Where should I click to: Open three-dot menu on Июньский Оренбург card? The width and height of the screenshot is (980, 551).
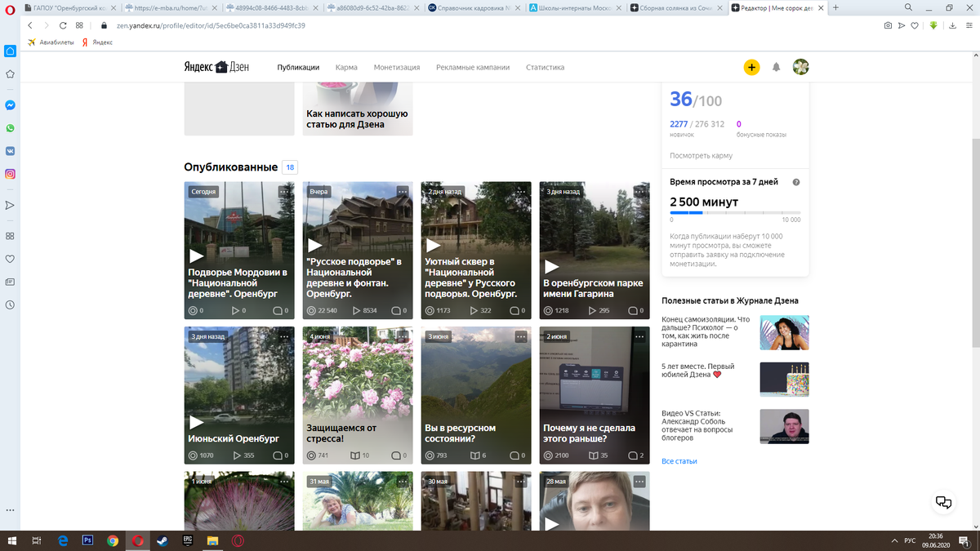(284, 335)
